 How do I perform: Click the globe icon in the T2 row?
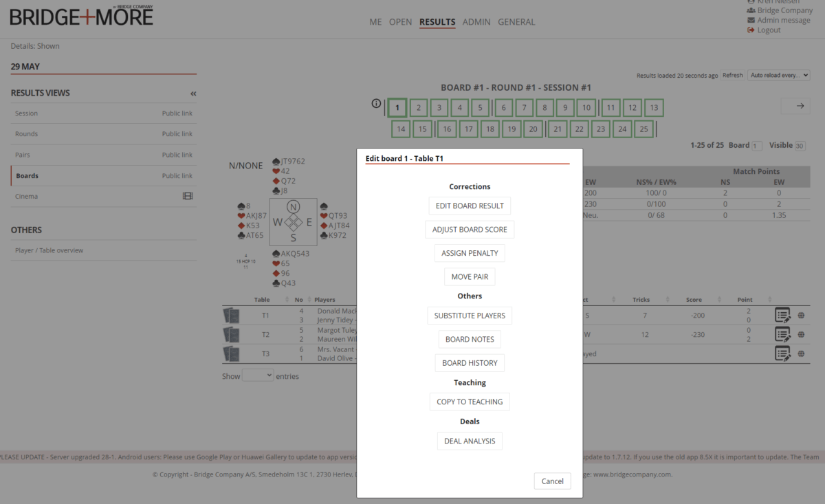pos(801,334)
